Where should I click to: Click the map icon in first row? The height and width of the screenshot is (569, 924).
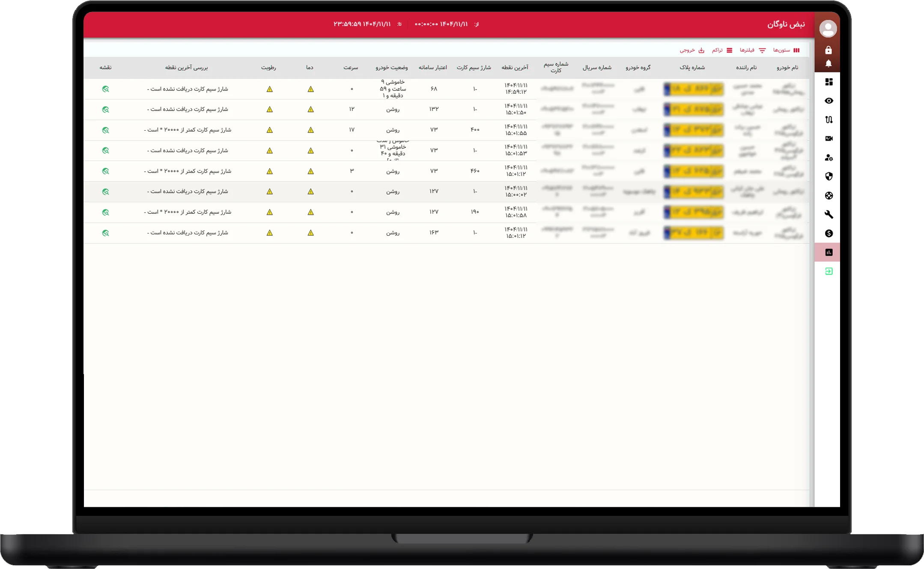[106, 89]
